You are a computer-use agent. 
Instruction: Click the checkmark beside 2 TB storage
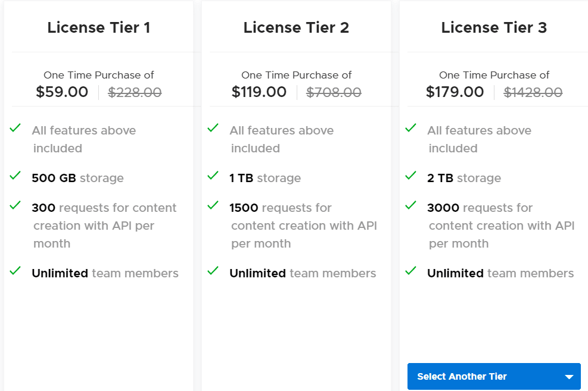(410, 176)
